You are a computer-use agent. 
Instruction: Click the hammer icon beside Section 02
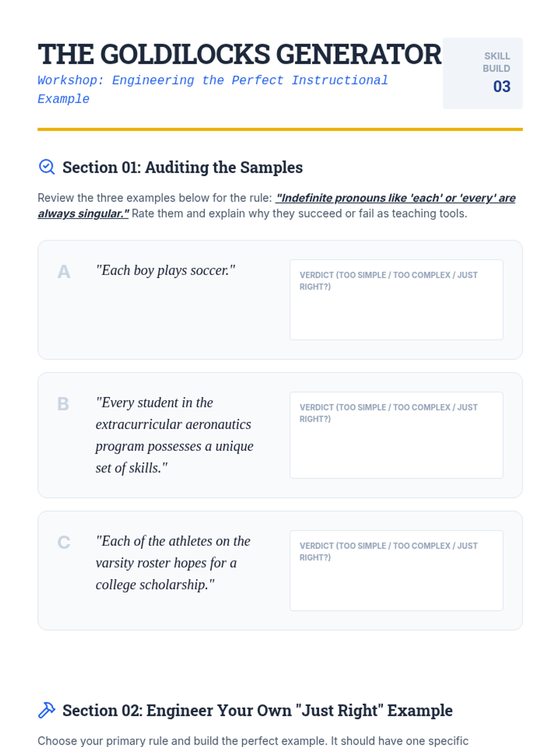pyautogui.click(x=47, y=710)
